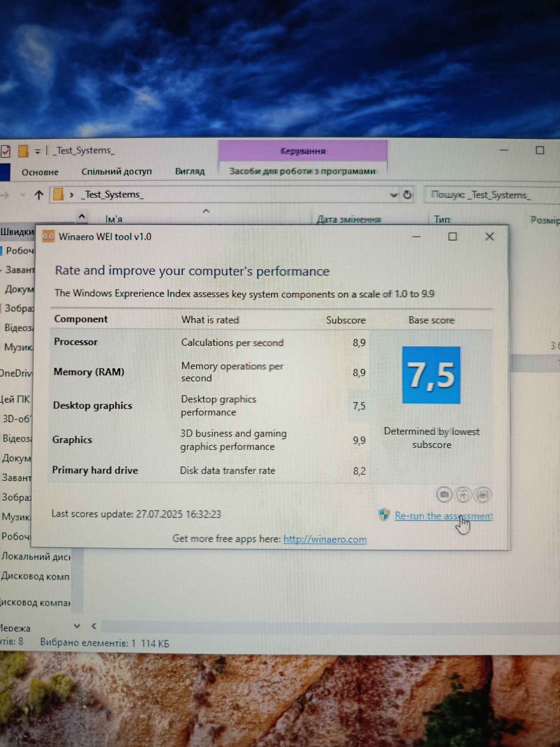Click the refresh icon in Explorer address bar
This screenshot has width=560, height=747.
point(407,195)
